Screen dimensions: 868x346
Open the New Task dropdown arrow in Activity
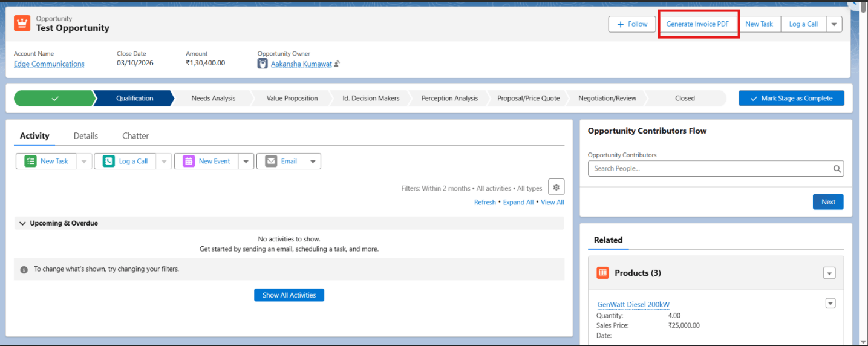84,162
